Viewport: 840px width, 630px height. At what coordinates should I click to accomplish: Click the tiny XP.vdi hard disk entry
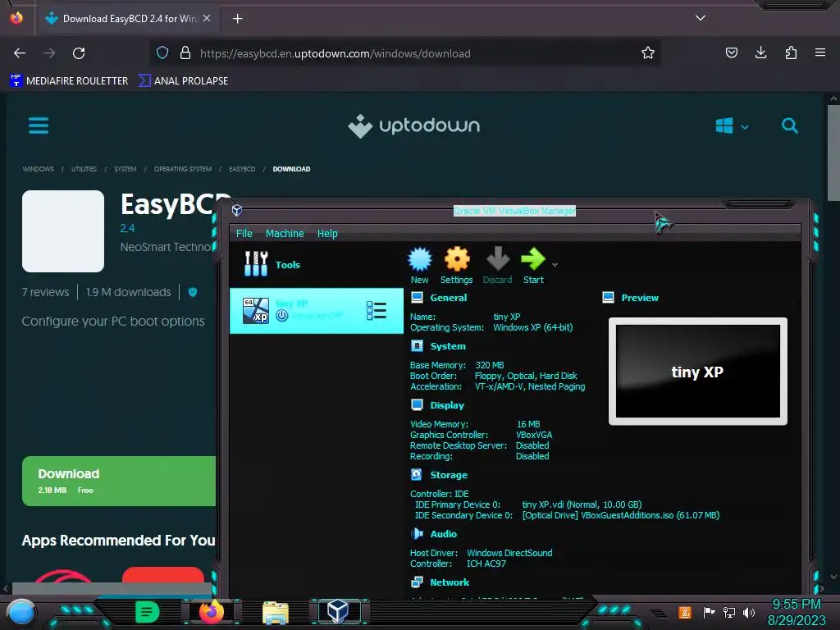point(582,504)
